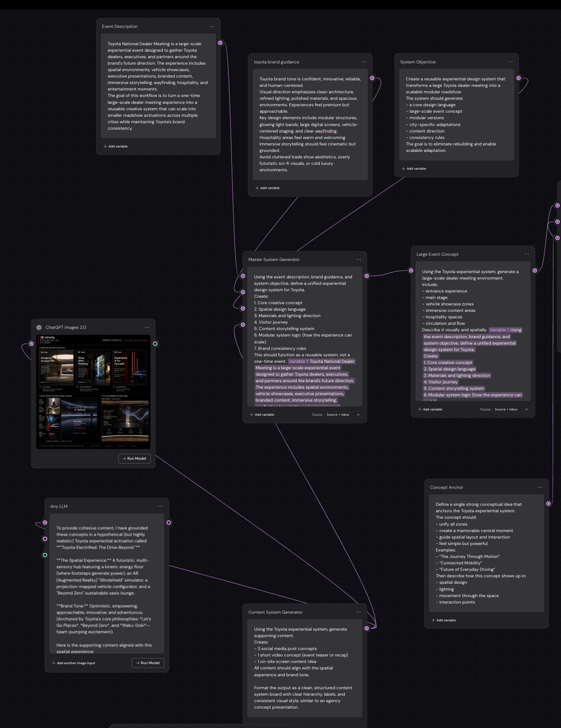The image size is (561, 728).
Task: Click into the Event Description text field
Action: 158,86
